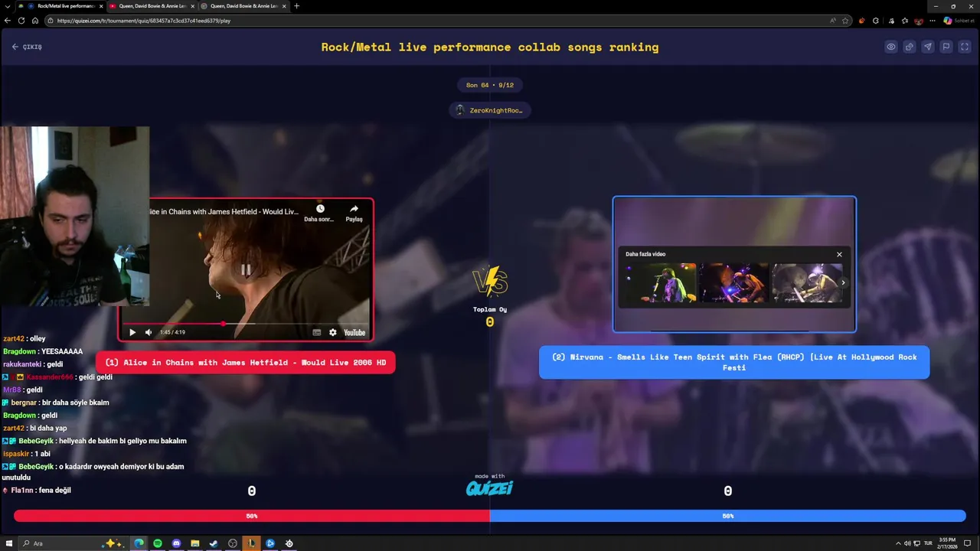Enter fullscreen via the quiz header icon

(x=965, y=47)
